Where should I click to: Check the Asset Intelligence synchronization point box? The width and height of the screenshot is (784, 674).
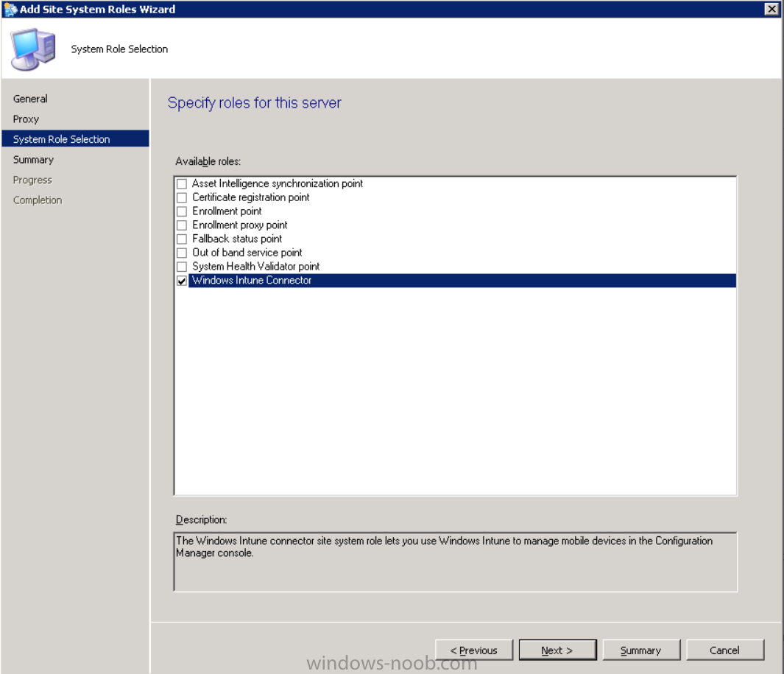[182, 183]
